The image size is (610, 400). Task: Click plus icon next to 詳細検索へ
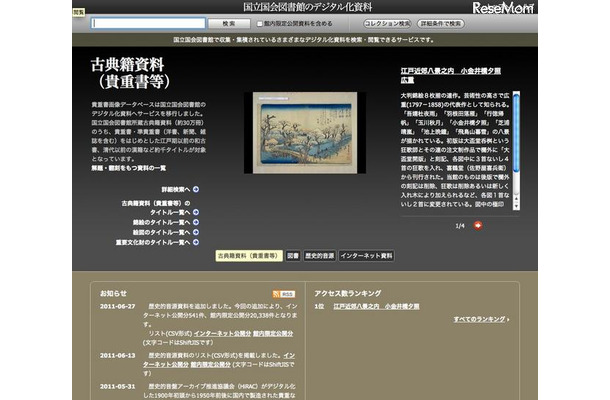(196, 189)
